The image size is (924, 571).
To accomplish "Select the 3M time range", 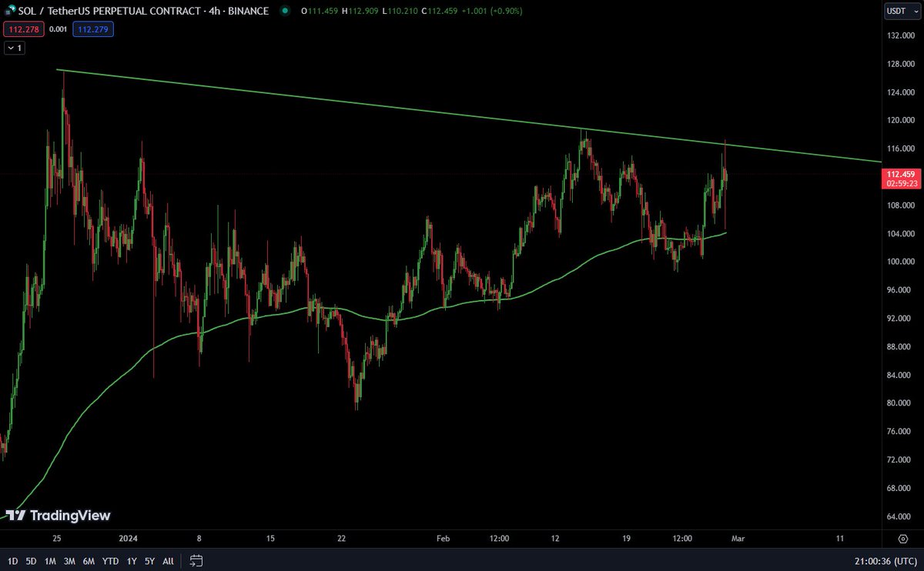I will pyautogui.click(x=70, y=561).
